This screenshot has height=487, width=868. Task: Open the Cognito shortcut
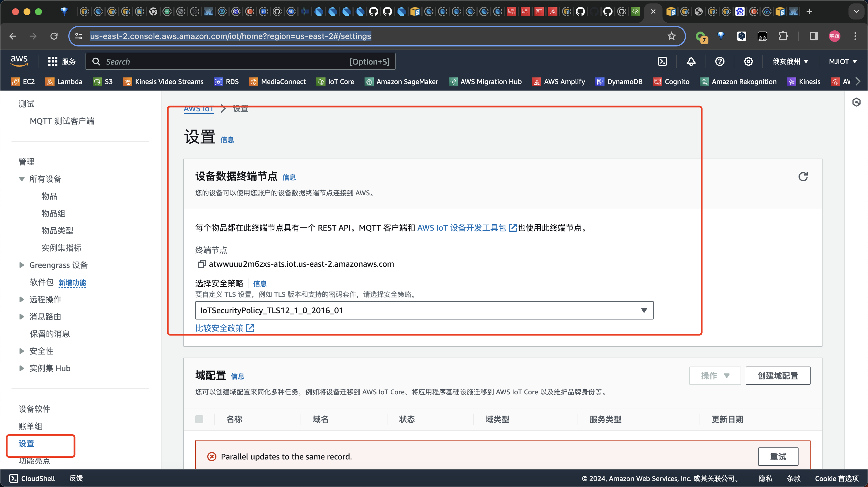tap(671, 81)
